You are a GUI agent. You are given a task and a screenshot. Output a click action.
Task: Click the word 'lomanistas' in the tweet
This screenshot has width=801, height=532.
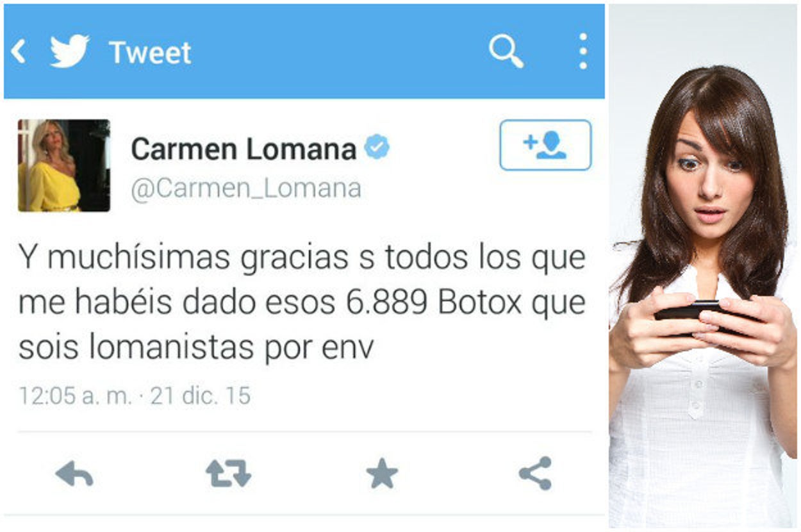[172, 348]
